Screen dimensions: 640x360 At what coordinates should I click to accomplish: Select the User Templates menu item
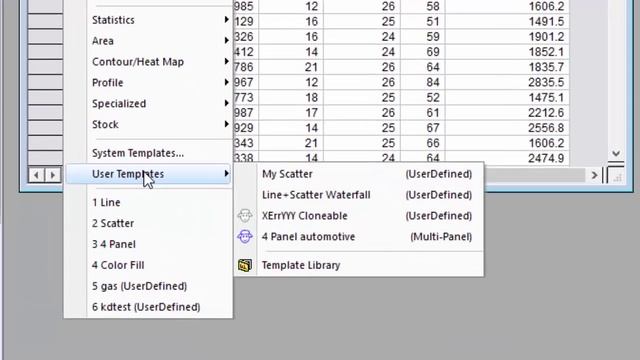(149, 174)
